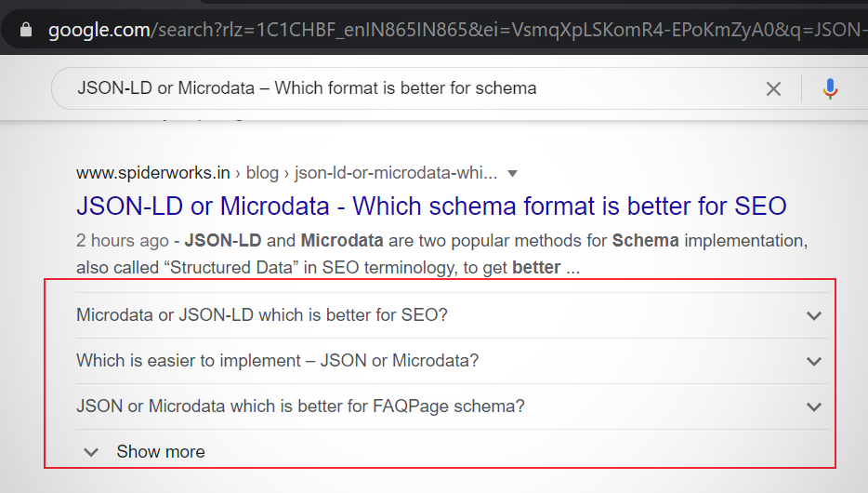Click the padlock site security icon
Screen dimensions: 868x493
click(25, 30)
